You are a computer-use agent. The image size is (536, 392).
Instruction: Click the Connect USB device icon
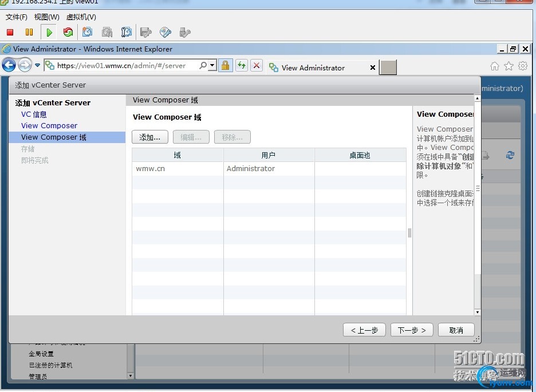pos(185,33)
